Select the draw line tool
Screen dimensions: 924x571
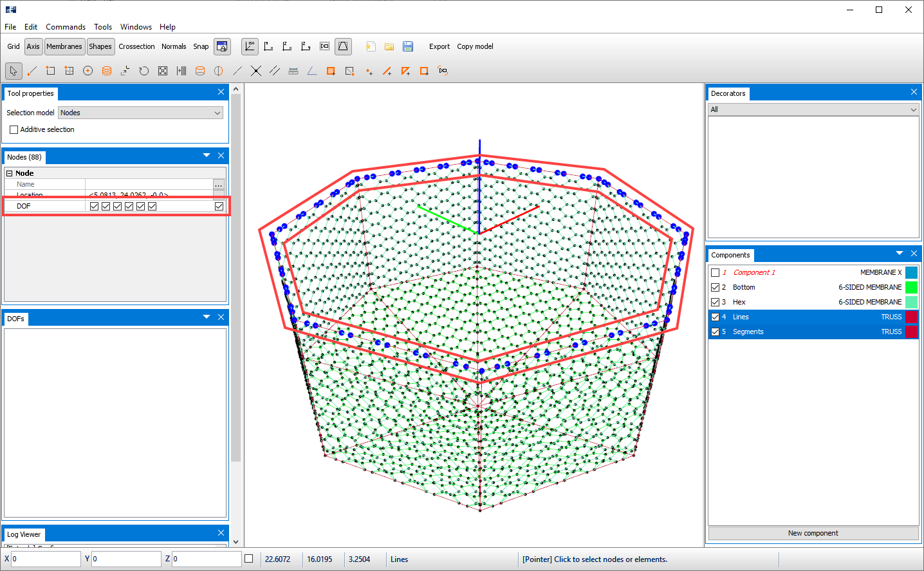32,71
